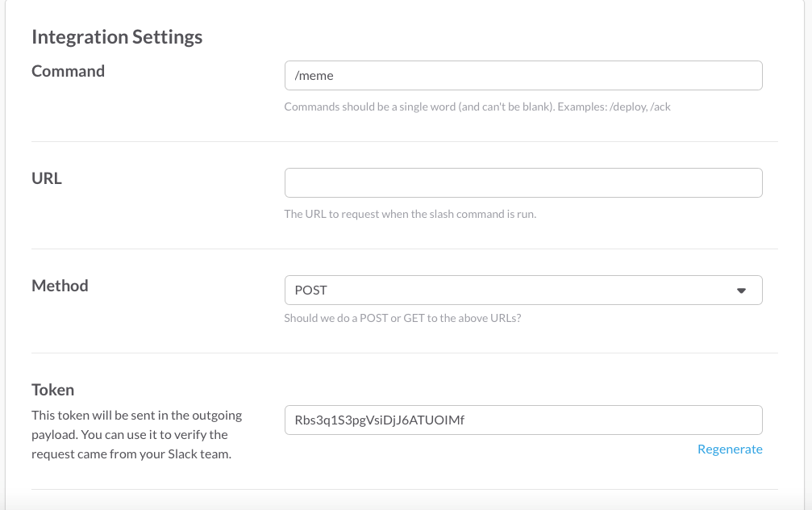Focus the empty URL input field
Viewport: 812px width, 510px height.
click(523, 182)
